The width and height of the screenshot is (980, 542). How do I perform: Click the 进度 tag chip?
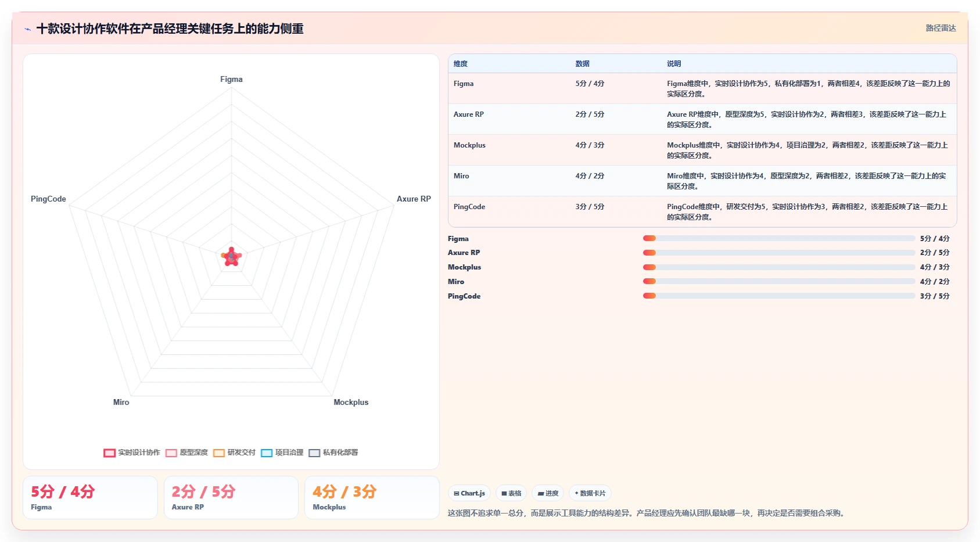[548, 493]
